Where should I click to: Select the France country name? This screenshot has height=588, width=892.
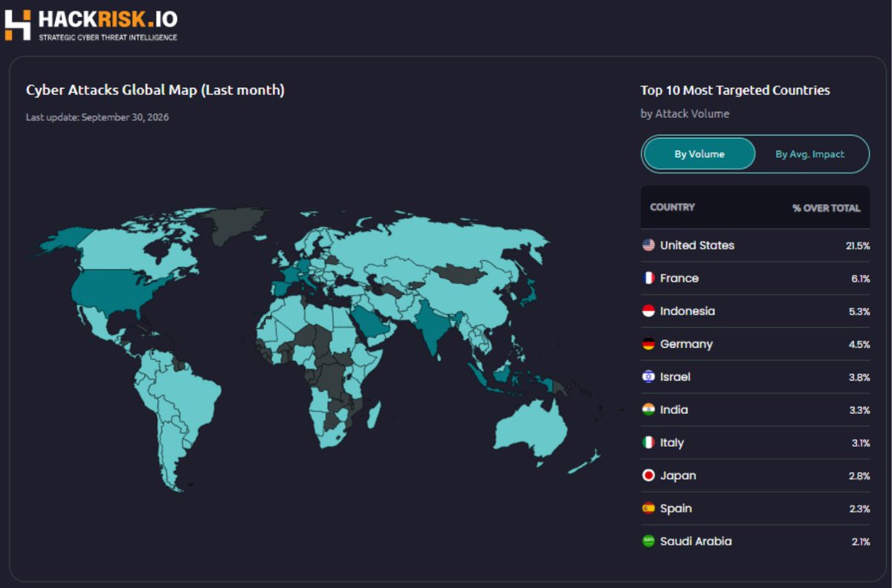click(x=679, y=278)
